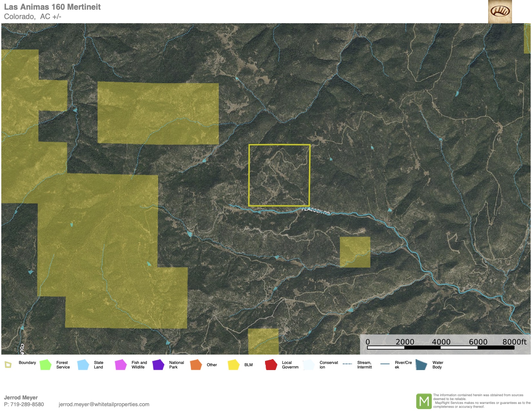Click inside the yellow property boundary square
Image resolution: width=532 pixels, height=411 pixels.
pyautogui.click(x=279, y=175)
